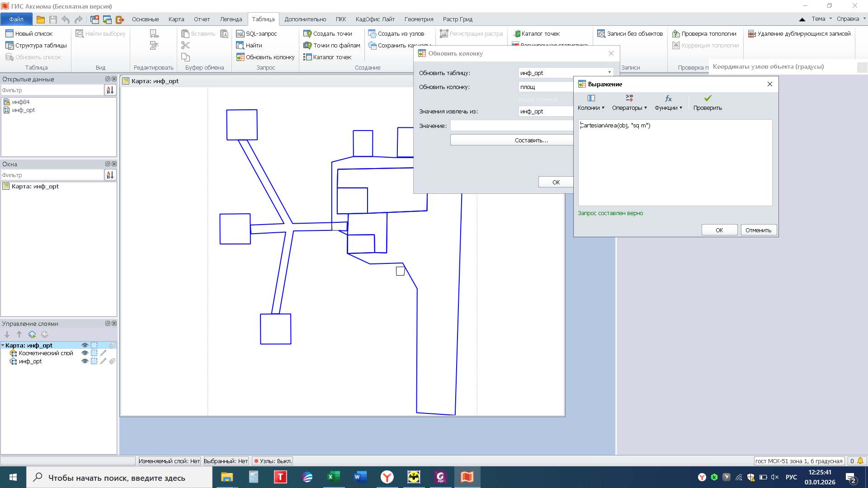Click the SQL-запрос icon in ribbon
The width and height of the screenshot is (868, 488).
[240, 34]
